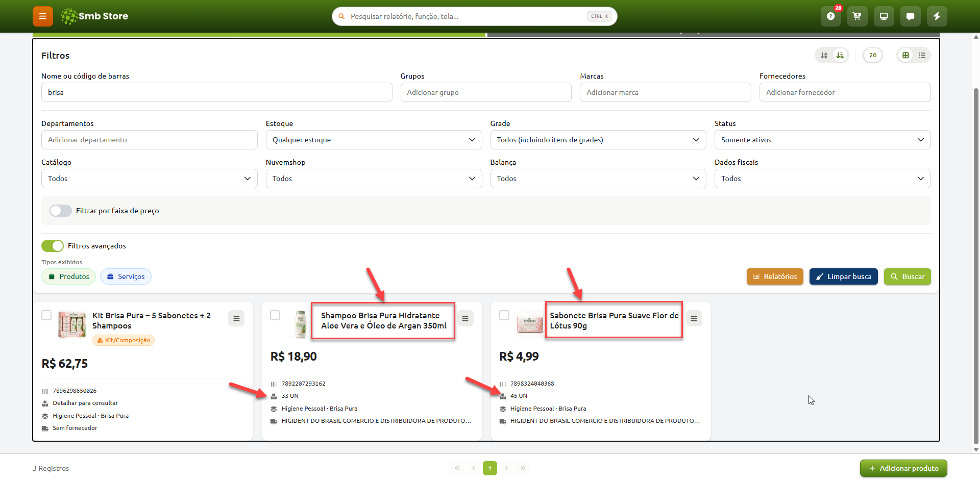This screenshot has height=482, width=980.
Task: Click the name or barcode field containing brisa
Action: point(216,92)
